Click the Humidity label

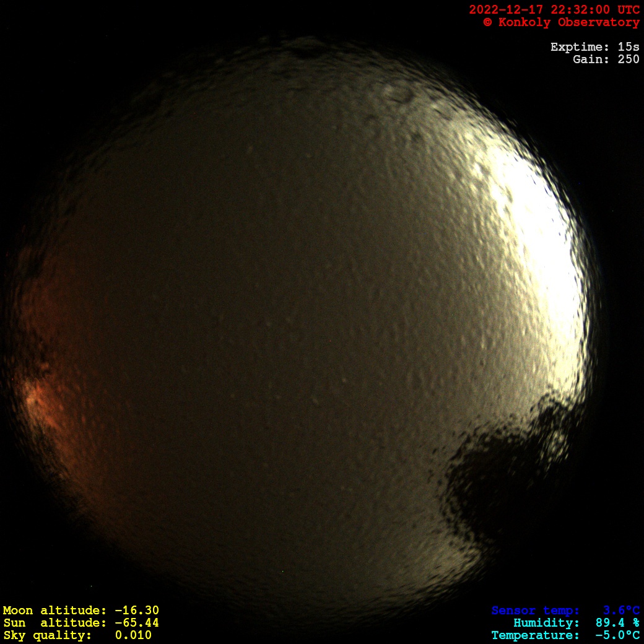coord(546,623)
